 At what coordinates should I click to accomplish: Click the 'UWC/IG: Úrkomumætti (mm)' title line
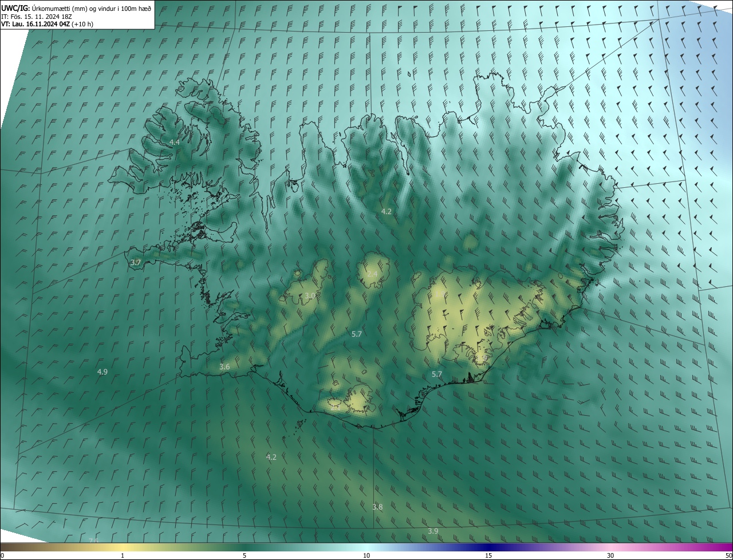tap(76, 8)
